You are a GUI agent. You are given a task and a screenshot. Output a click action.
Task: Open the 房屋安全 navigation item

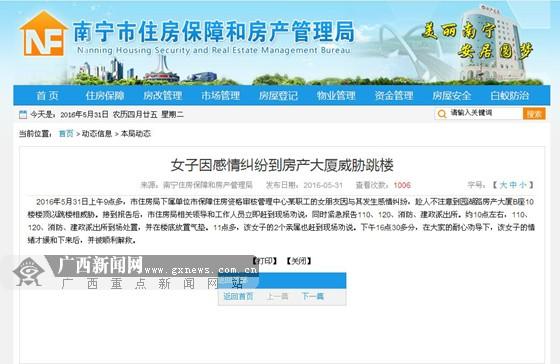click(452, 95)
